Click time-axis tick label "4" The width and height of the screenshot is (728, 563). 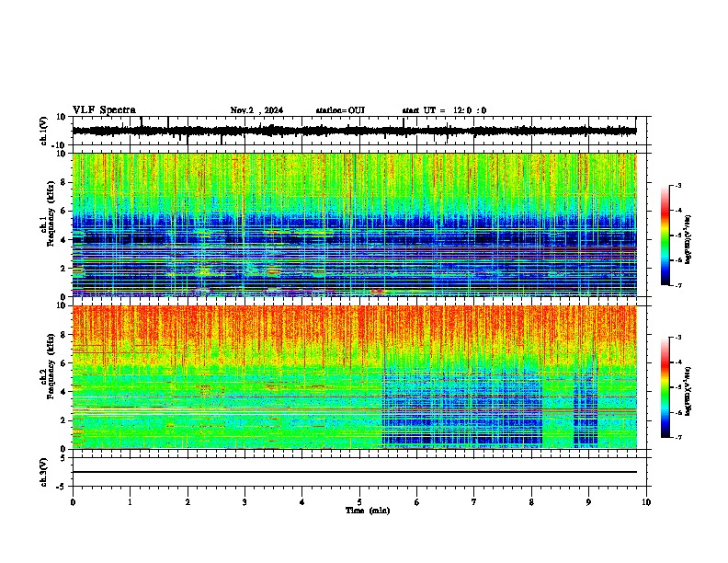click(302, 502)
